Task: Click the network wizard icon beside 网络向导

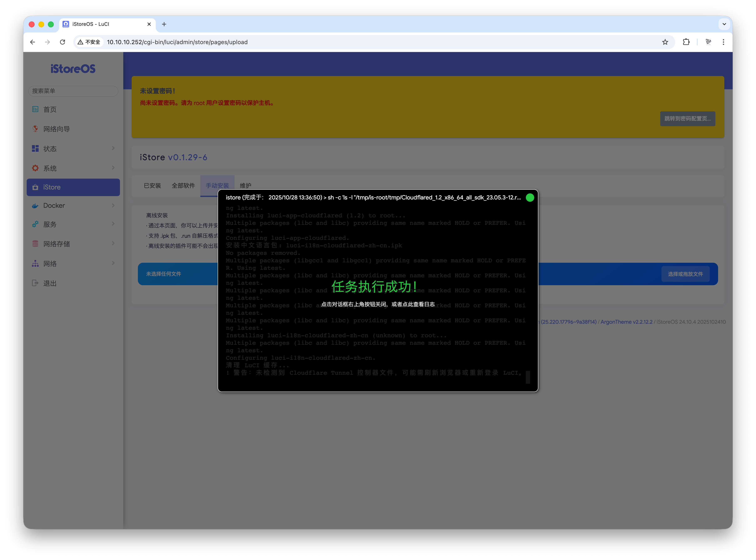Action: 35,129
